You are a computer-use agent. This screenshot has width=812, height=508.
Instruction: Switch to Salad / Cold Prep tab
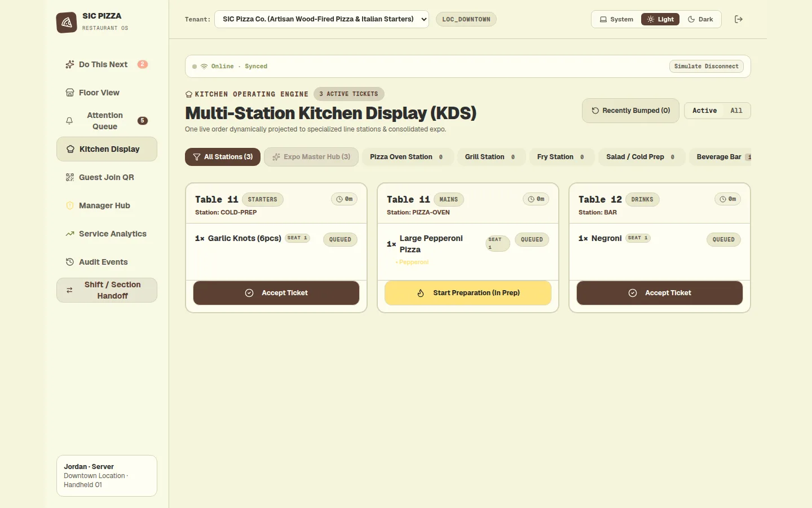642,157
